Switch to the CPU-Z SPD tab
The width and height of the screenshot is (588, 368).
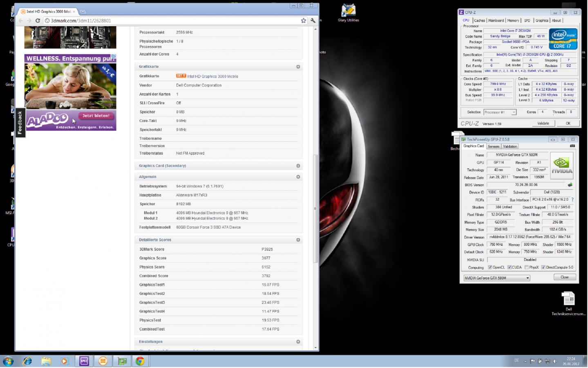pyautogui.click(x=527, y=20)
